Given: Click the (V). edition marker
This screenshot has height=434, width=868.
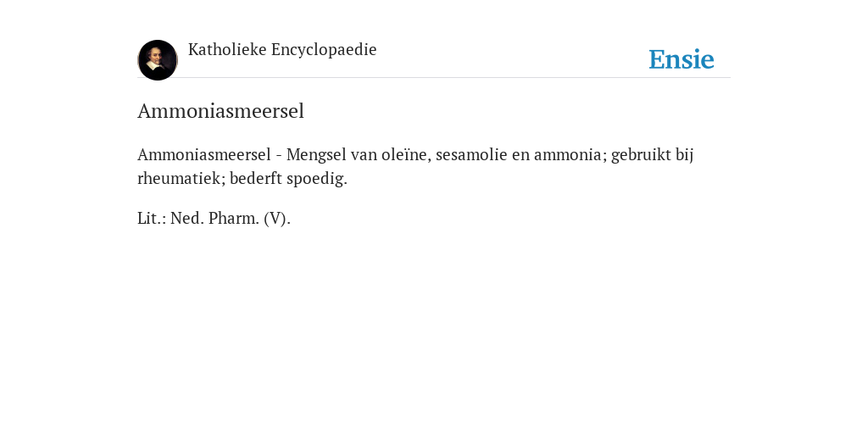Looking at the screenshot, I should coord(277,219).
